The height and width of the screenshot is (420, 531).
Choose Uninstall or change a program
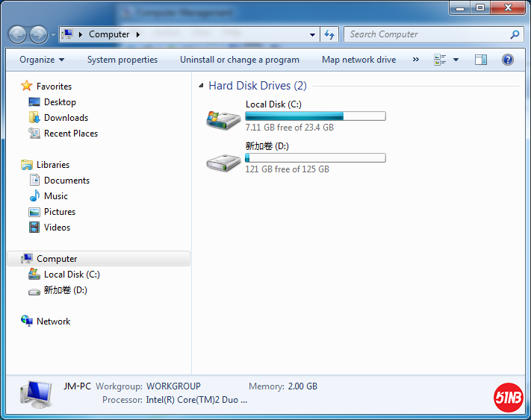(240, 60)
